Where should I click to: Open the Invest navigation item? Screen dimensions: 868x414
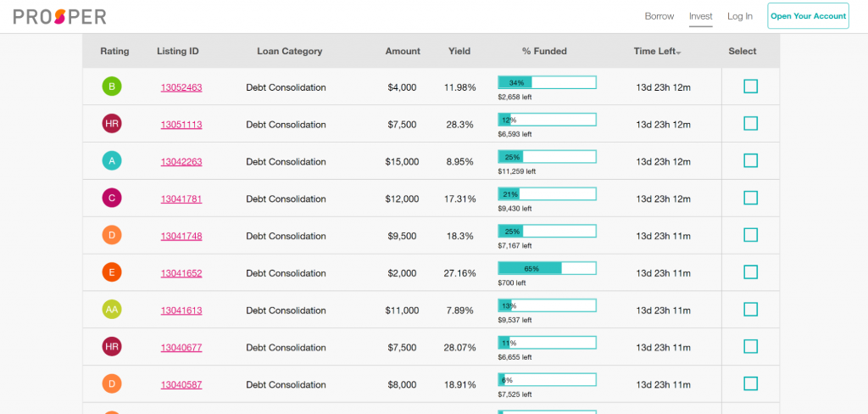pyautogui.click(x=701, y=17)
